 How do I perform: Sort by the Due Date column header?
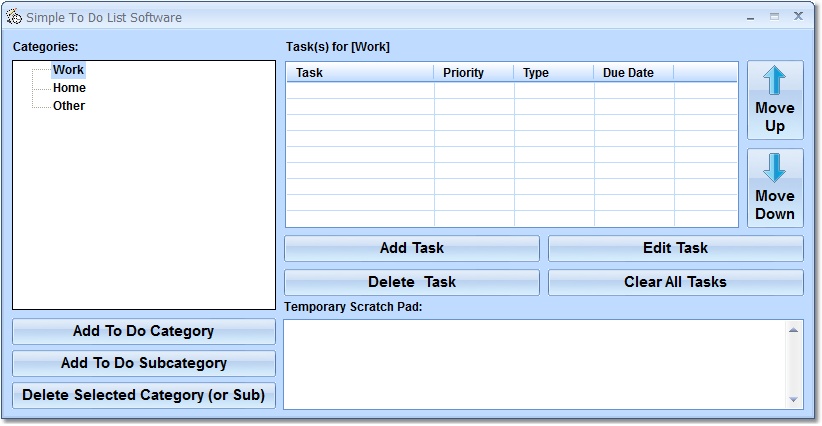point(634,73)
